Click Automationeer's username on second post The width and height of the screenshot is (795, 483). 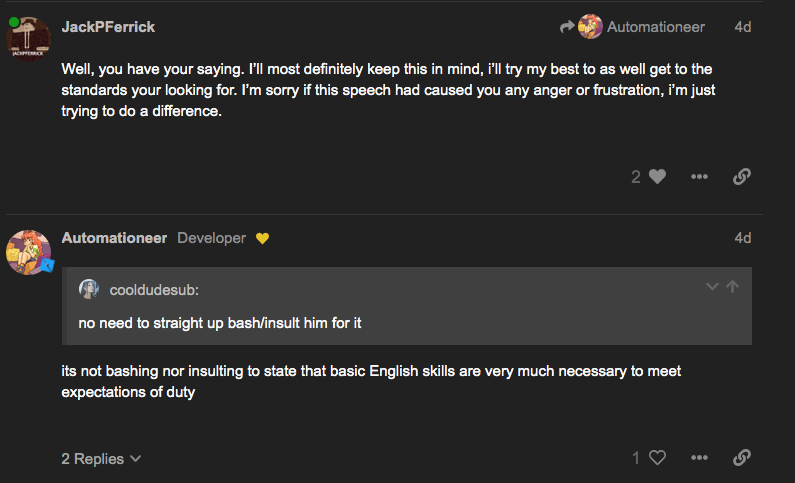pos(114,238)
